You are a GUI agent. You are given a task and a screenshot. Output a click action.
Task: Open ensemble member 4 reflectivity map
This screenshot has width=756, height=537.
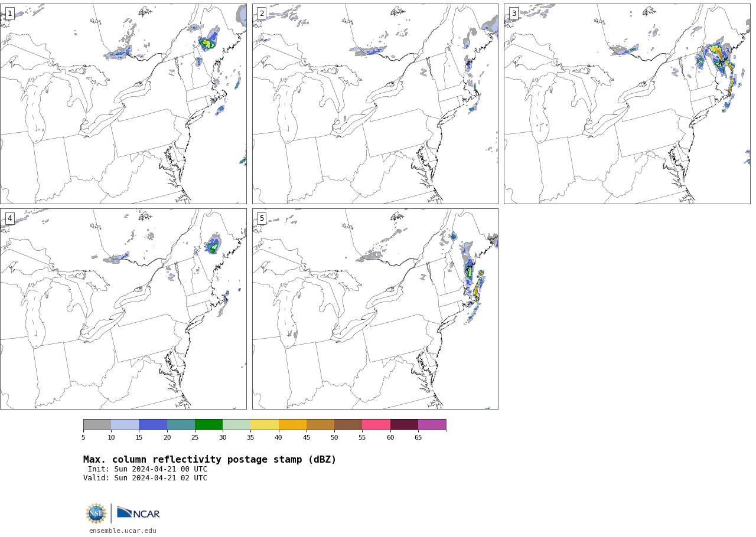(x=123, y=309)
